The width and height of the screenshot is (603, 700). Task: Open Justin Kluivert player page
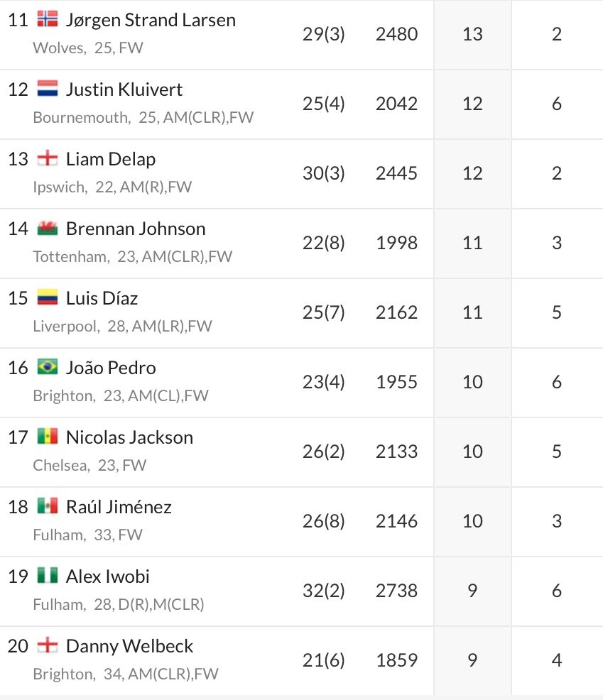coord(124,89)
